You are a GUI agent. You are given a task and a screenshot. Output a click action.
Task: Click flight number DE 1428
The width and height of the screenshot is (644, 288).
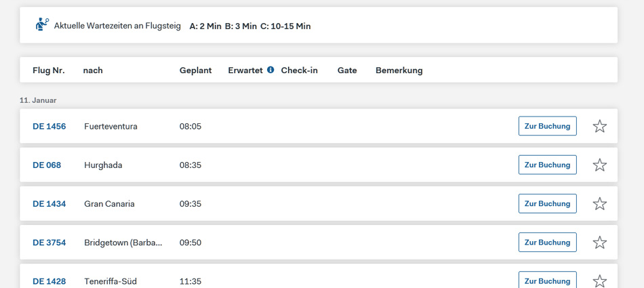coord(49,281)
